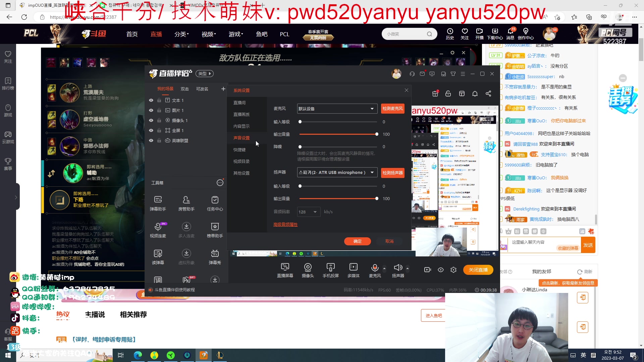Image resolution: width=644 pixels, height=362 pixels.
Task: Select 直播间 settings category
Action: point(239,103)
